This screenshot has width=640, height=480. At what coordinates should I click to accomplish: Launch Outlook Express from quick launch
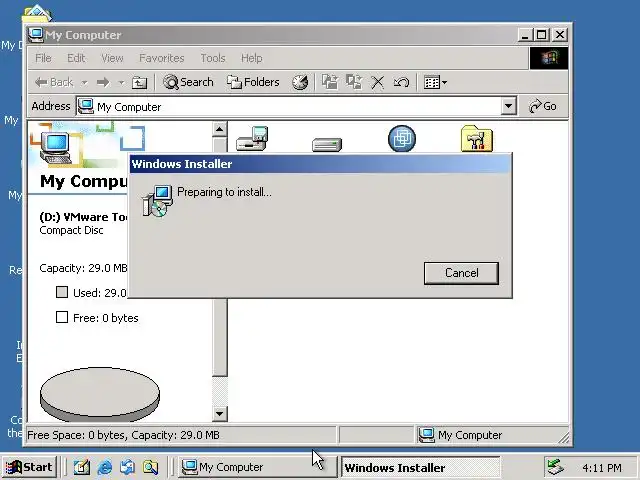[x=127, y=467]
